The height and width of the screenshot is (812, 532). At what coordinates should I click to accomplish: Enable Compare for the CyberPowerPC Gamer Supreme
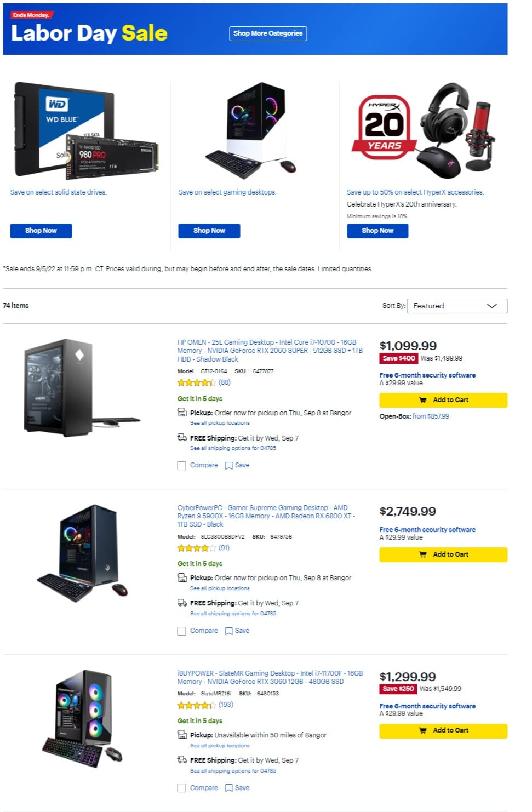pos(181,631)
